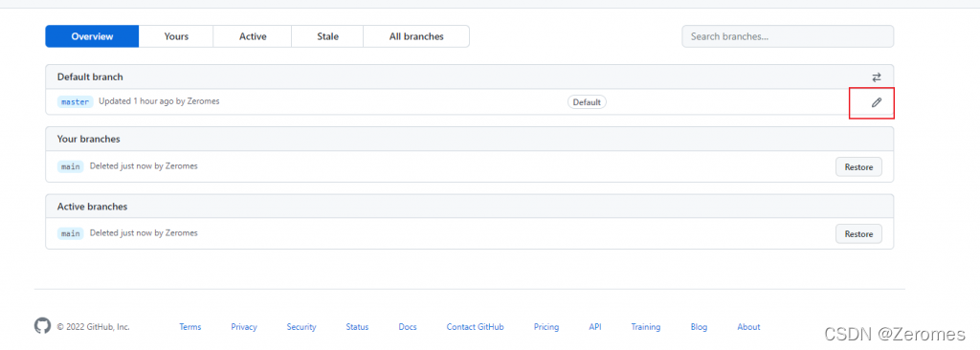
Task: Restore main under Your branches
Action: click(858, 167)
